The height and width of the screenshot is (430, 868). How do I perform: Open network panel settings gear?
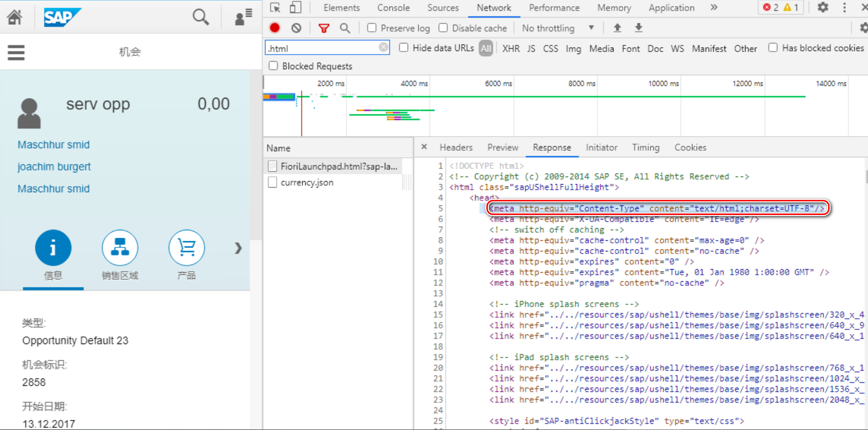tap(863, 28)
